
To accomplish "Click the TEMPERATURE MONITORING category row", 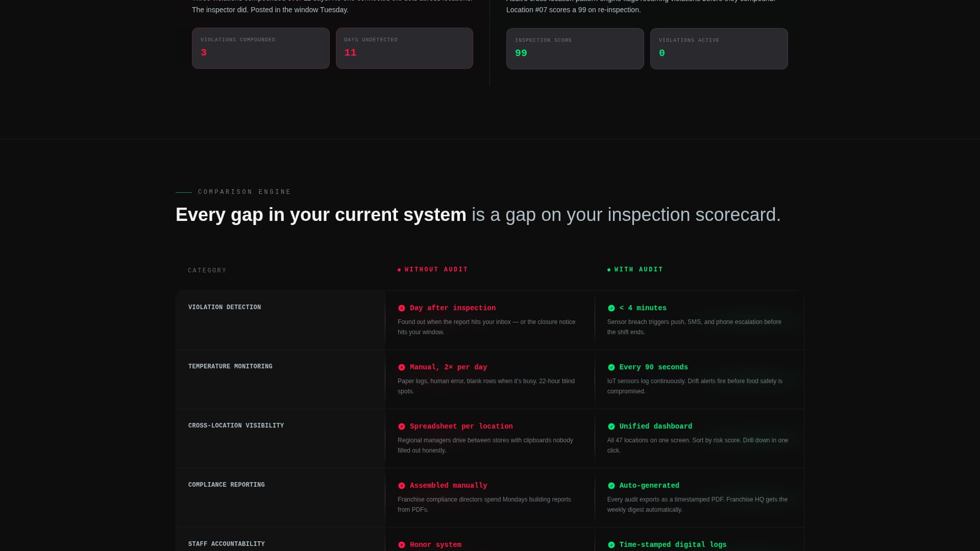I will (x=230, y=366).
